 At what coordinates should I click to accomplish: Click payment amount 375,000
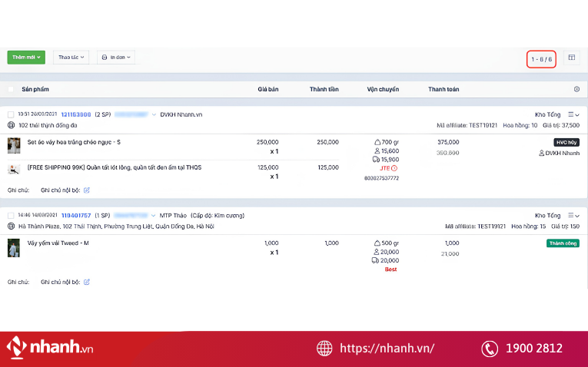448,142
